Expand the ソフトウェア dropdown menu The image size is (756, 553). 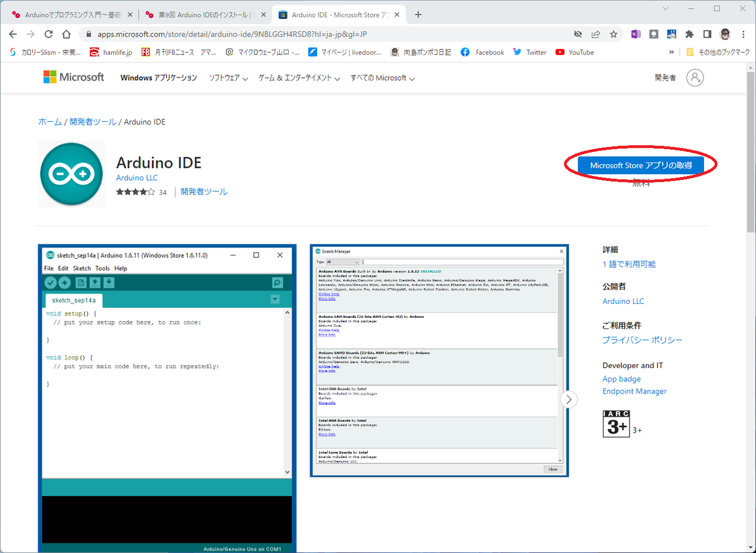point(229,78)
